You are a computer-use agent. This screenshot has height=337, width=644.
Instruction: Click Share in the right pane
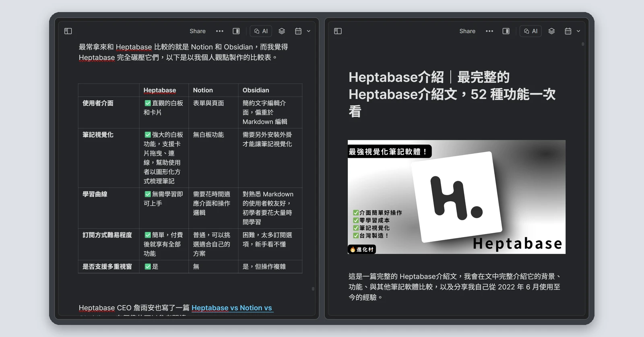(467, 31)
